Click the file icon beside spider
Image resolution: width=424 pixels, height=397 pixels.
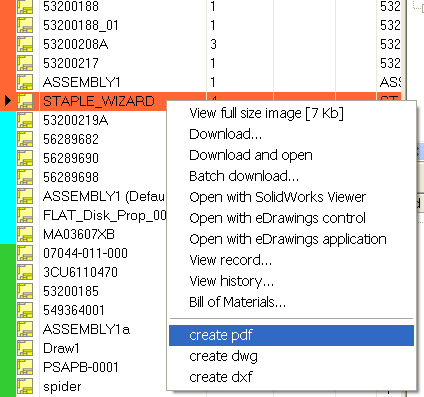pyautogui.click(x=25, y=386)
